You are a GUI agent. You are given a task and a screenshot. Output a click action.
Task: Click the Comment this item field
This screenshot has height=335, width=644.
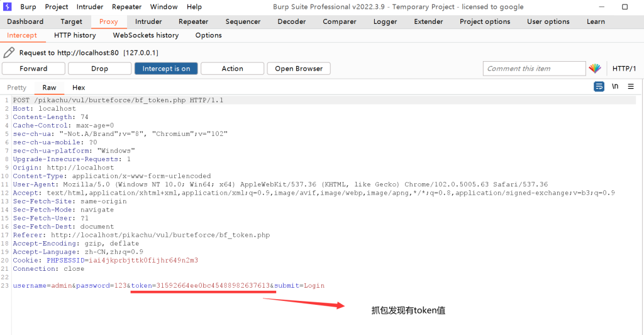point(535,69)
